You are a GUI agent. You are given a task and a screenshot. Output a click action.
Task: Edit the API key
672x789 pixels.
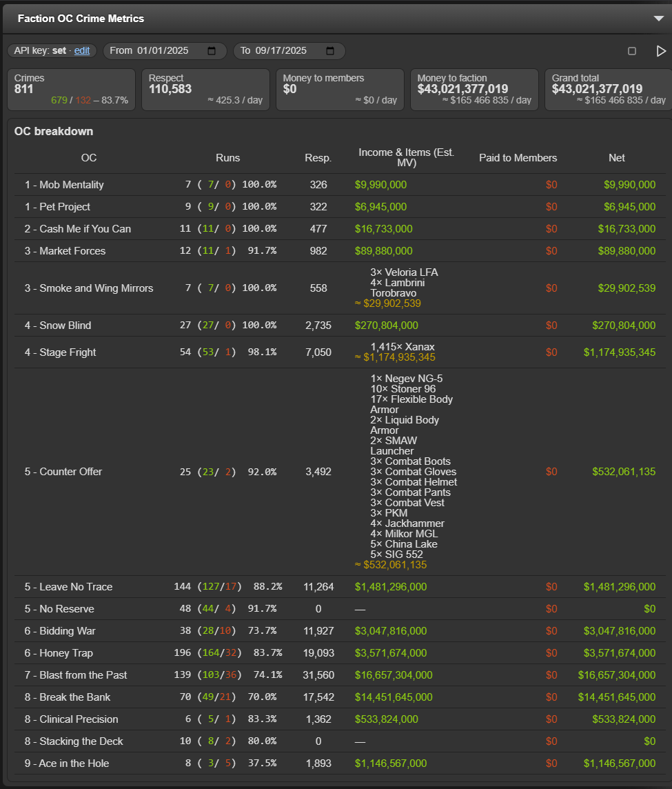click(82, 51)
